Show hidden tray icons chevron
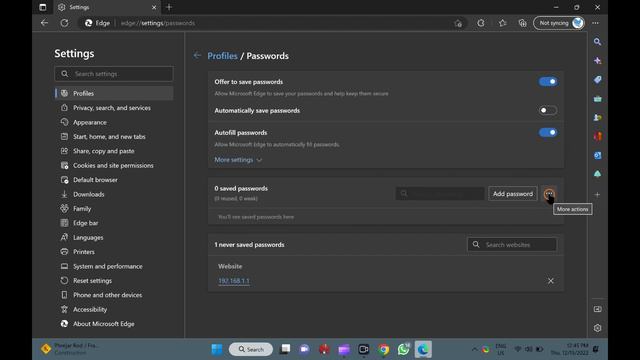The image size is (640, 360). click(x=474, y=349)
